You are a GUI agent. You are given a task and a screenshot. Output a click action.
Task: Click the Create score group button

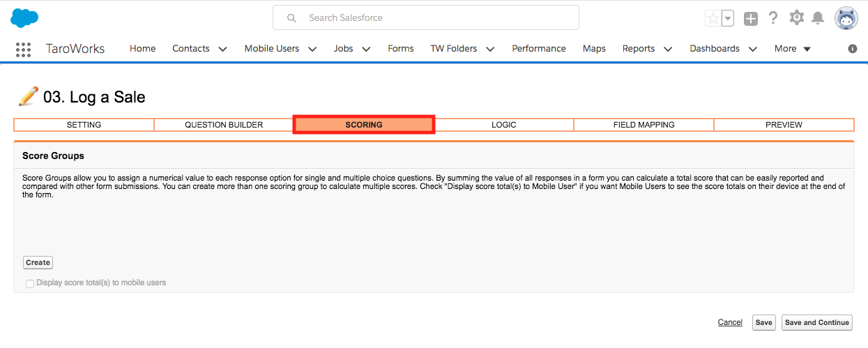tap(38, 263)
